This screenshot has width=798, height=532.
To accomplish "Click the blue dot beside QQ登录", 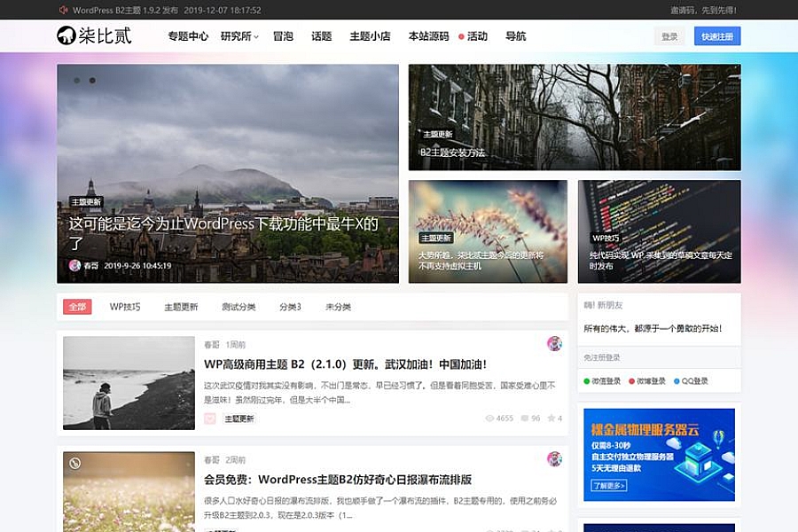I will 677,380.
